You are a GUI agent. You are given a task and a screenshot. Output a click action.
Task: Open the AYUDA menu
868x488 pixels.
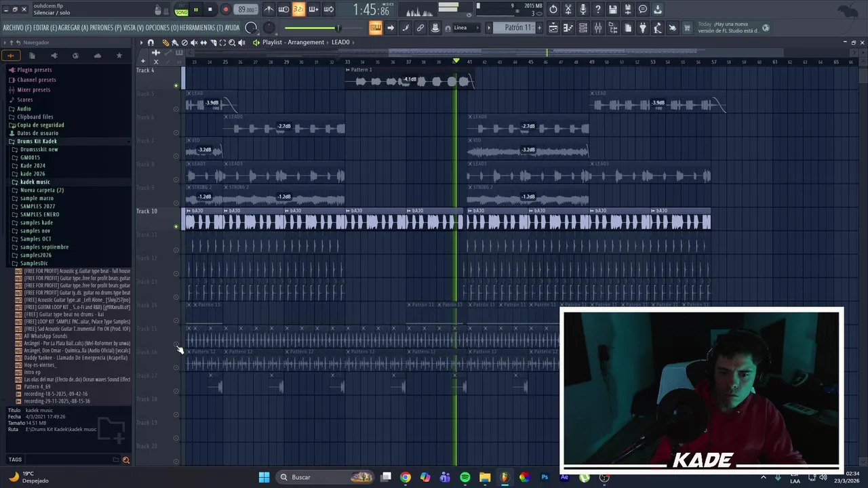pos(232,28)
